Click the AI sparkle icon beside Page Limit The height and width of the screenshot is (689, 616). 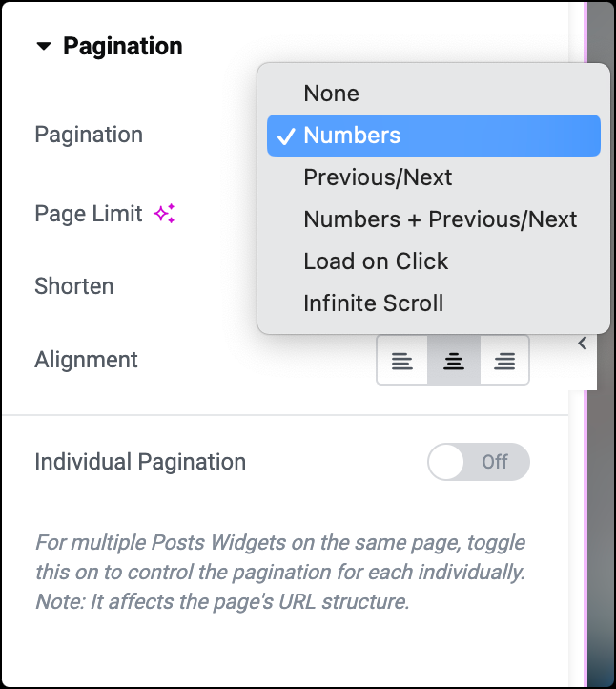click(x=164, y=214)
